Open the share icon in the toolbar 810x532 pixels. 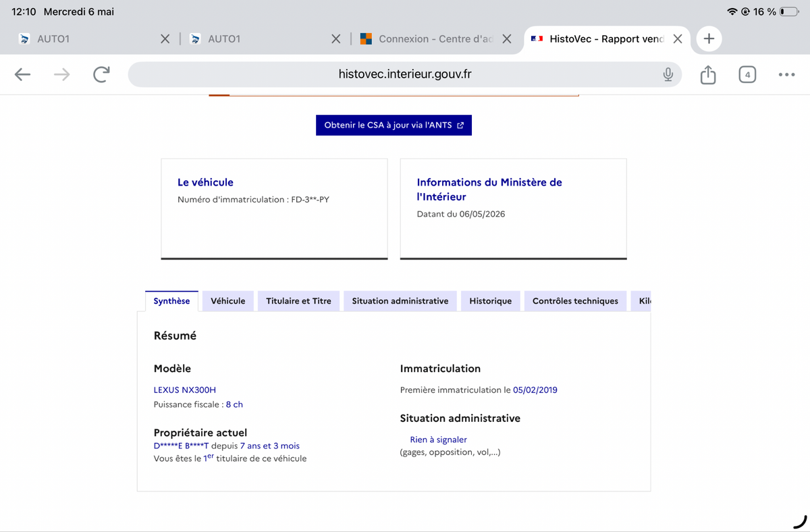point(707,74)
